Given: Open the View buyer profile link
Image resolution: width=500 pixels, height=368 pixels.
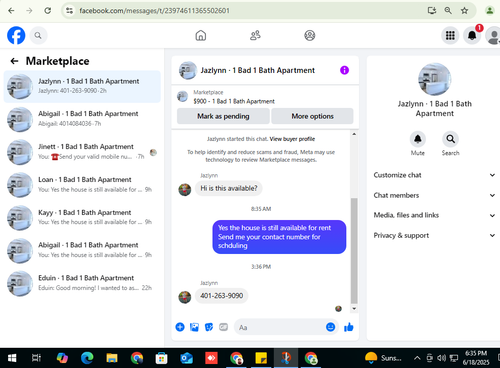Looking at the screenshot, I should 292,139.
